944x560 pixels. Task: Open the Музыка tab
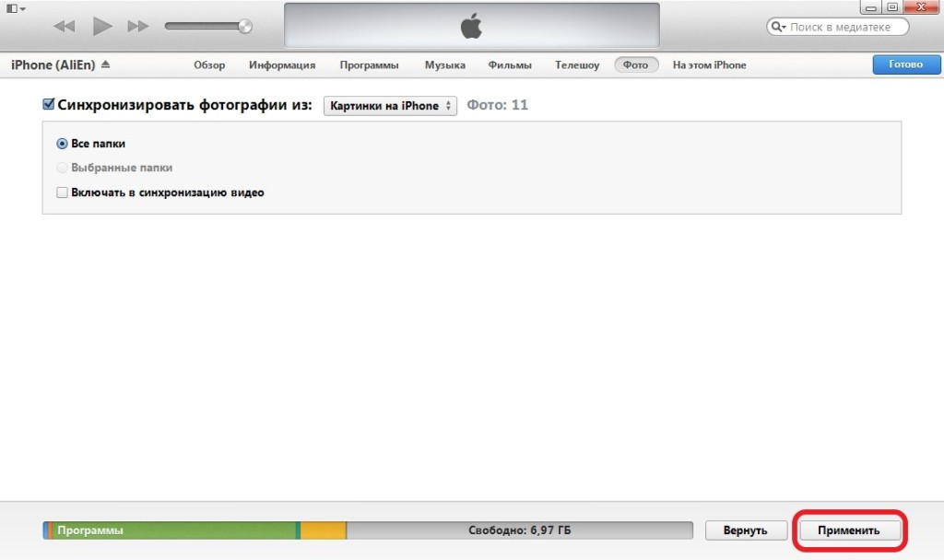pos(444,65)
